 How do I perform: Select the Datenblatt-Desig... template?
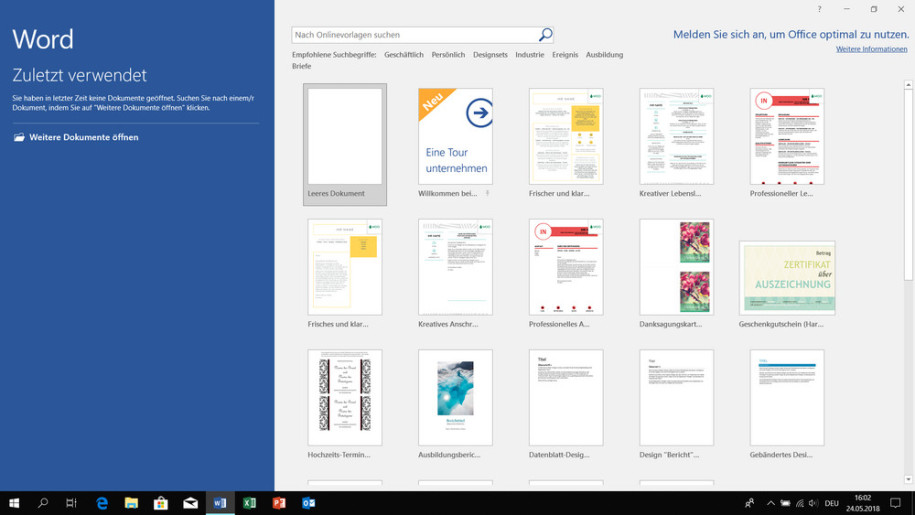[x=566, y=398]
